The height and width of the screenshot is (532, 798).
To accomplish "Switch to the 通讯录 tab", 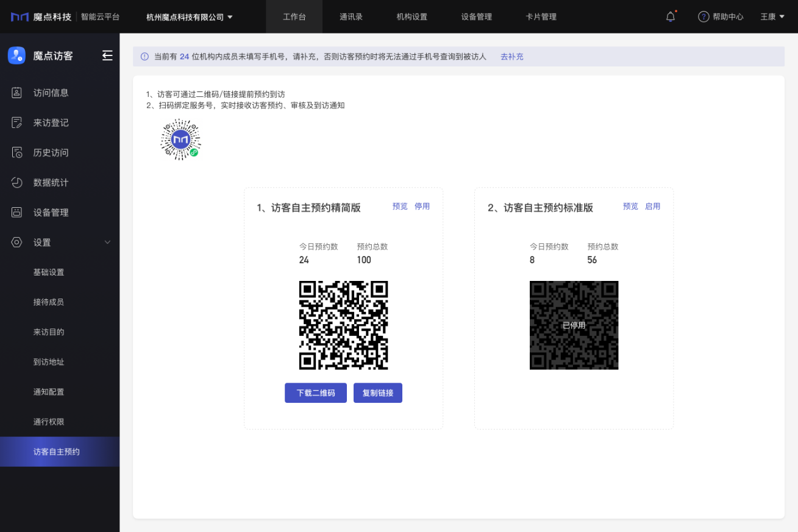I will point(351,16).
